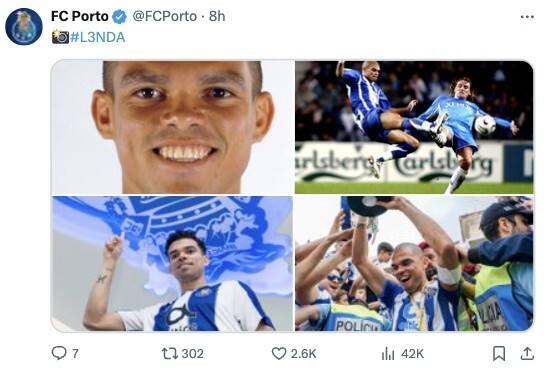Open the #L3NDA hashtag link

[x=98, y=37]
